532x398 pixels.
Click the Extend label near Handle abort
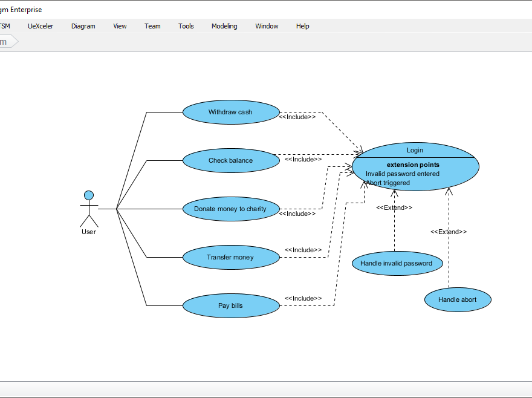coord(449,231)
